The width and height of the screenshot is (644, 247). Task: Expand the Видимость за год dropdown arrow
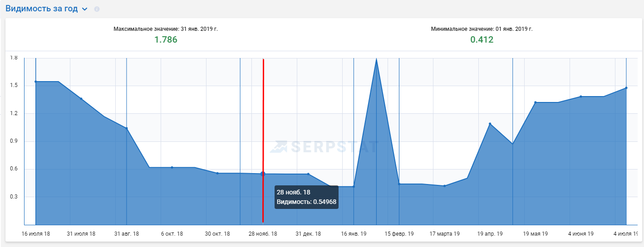pos(84,9)
